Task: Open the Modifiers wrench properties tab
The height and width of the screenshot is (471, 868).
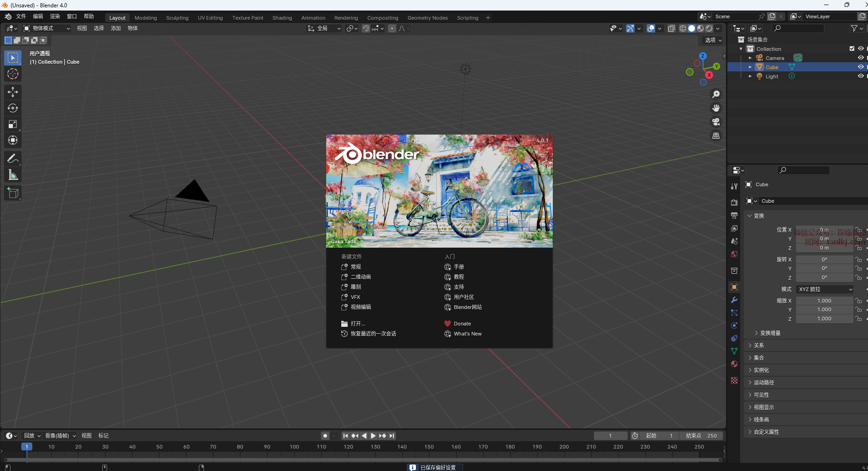Action: (x=734, y=300)
